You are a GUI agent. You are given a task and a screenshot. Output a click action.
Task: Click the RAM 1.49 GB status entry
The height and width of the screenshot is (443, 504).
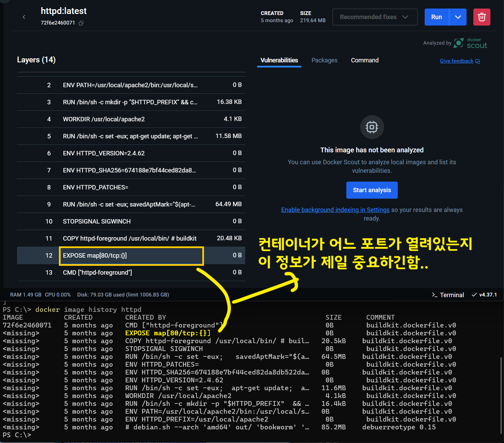(26, 295)
